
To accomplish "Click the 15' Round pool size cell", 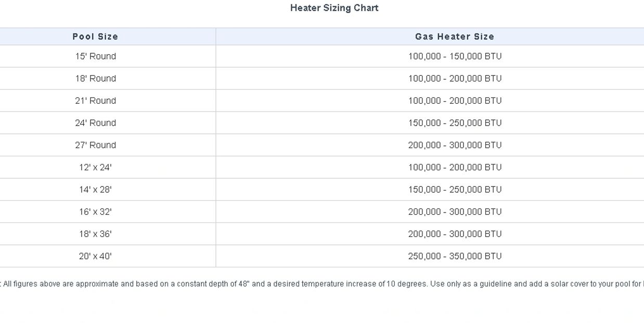I will pyautogui.click(x=95, y=56).
